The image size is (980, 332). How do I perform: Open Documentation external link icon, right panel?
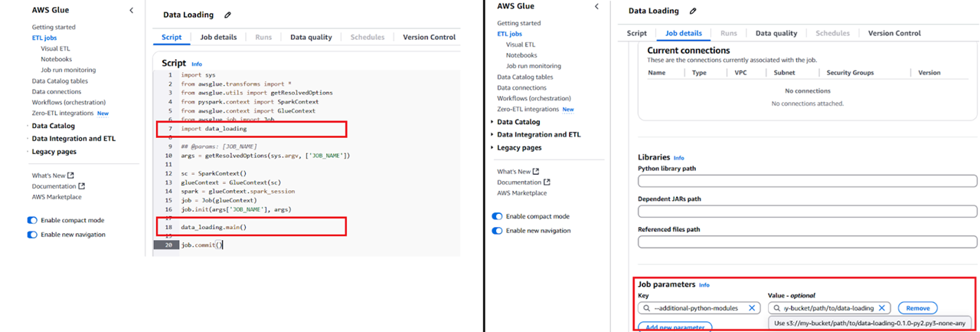pyautogui.click(x=547, y=182)
